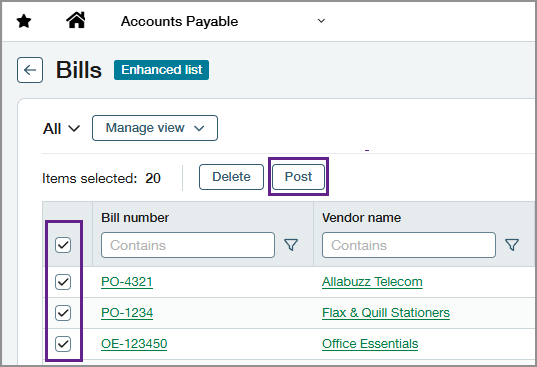Screen dimensions: 537x367
Task: Sort by the Bill number column header
Action: (x=135, y=218)
